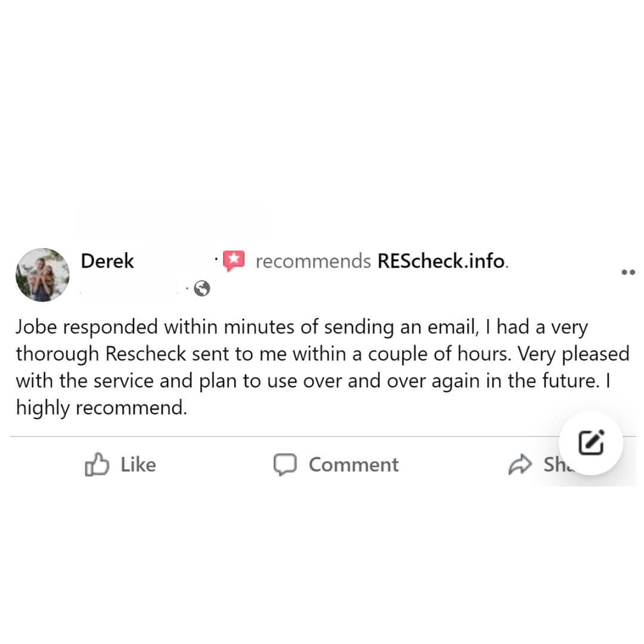Open the post options ellipsis menu

pyautogui.click(x=628, y=273)
